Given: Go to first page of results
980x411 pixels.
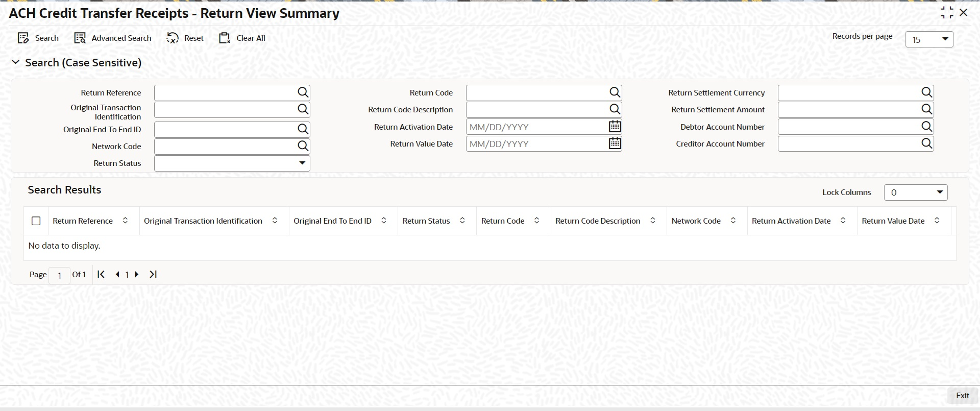Looking at the screenshot, I should coord(101,274).
